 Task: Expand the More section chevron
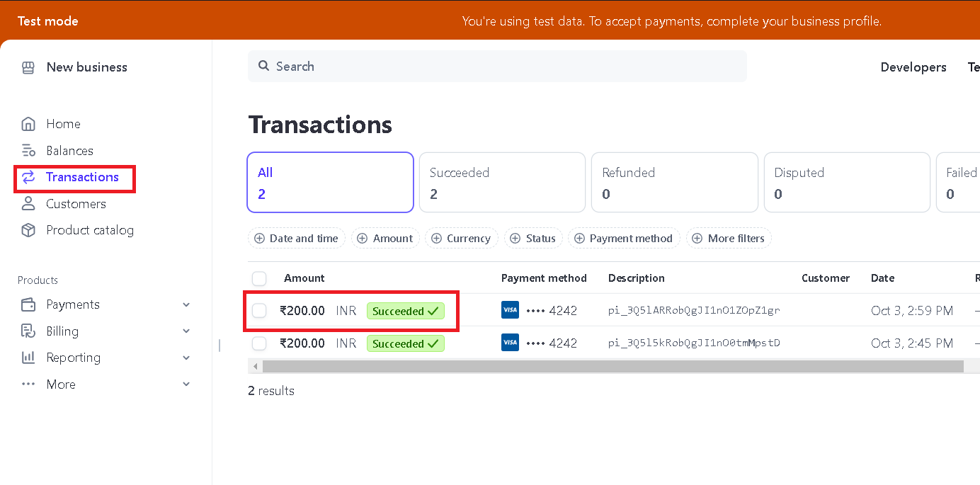(x=186, y=384)
